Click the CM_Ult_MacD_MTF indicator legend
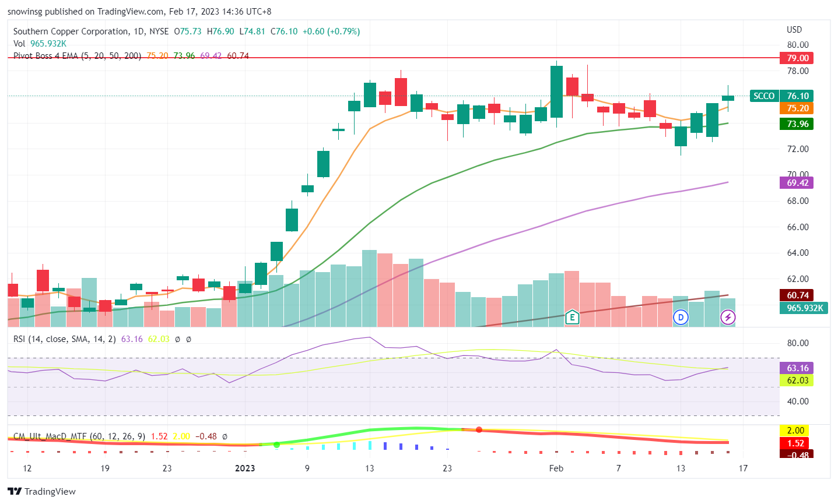The width and height of the screenshot is (838, 504). [79, 436]
